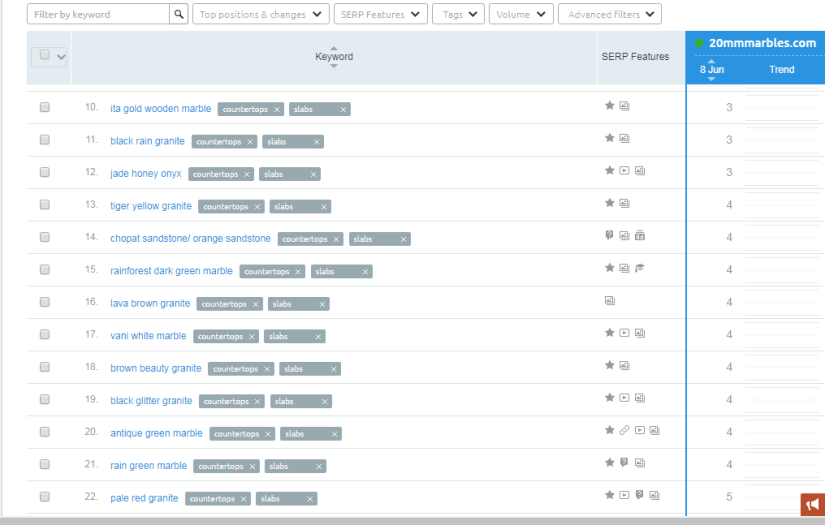Sort by 8 Jun position column
This screenshot has width=825, height=525.
tap(711, 69)
